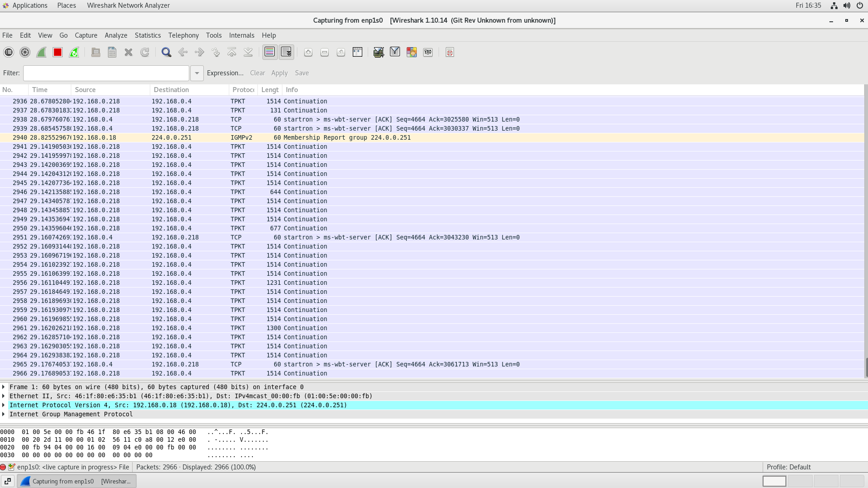Expand the Frame 1 details row
This screenshot has width=868, height=488.
[4, 387]
